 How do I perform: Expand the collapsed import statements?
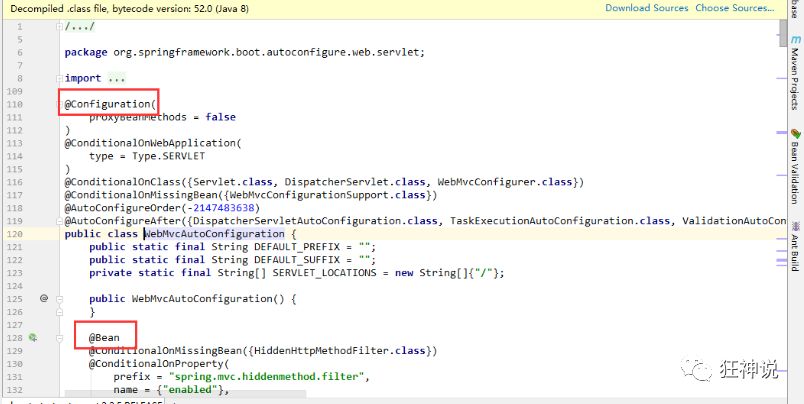click(59, 78)
